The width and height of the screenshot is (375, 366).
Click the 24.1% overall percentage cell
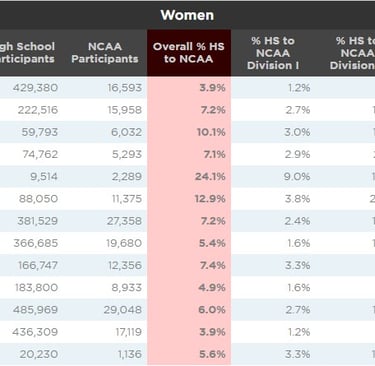[210, 176]
